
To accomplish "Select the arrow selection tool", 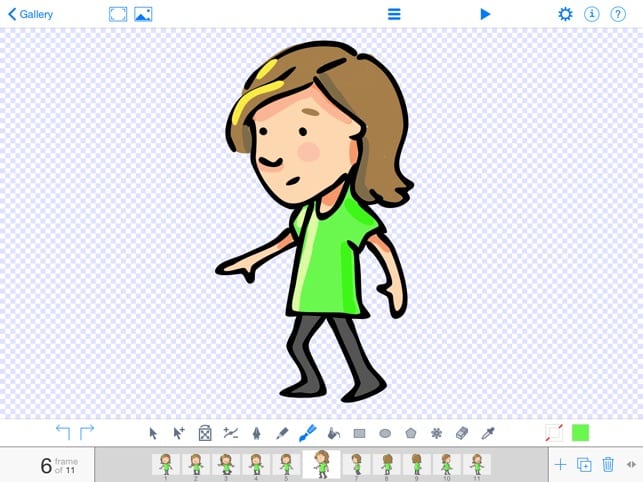I will coord(153,433).
